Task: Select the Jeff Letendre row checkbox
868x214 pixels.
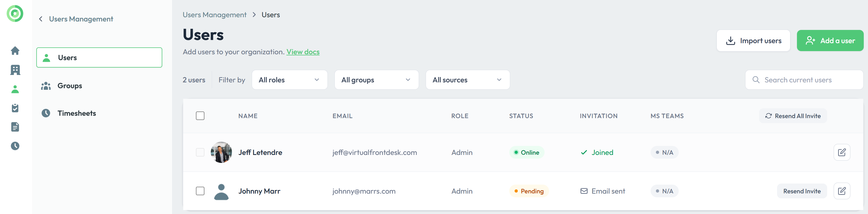Action: coord(200,153)
